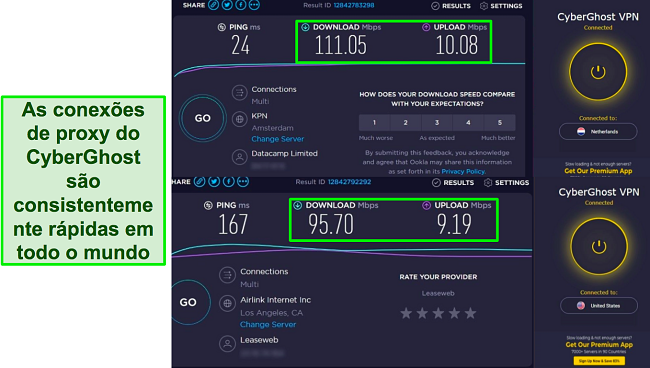Select download value 111.05
Viewport: 650px width, 368px height.
click(x=341, y=45)
